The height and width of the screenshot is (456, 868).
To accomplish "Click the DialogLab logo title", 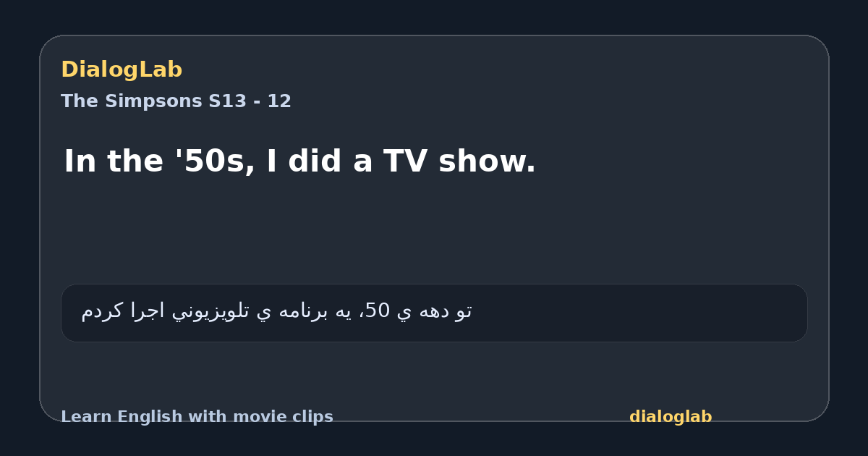I will click(122, 69).
